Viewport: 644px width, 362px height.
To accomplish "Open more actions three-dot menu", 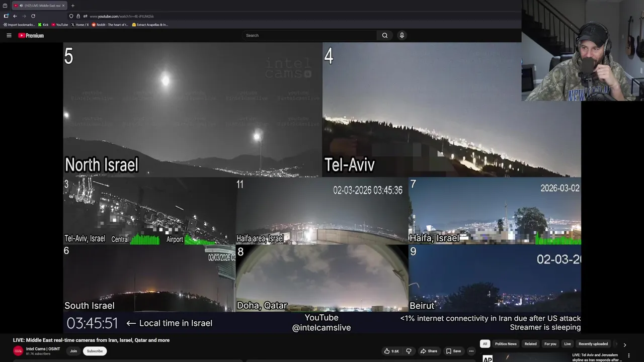I will (471, 351).
